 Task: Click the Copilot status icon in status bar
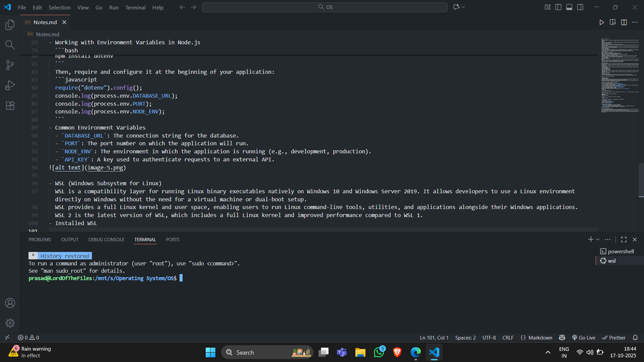pyautogui.click(x=562, y=338)
